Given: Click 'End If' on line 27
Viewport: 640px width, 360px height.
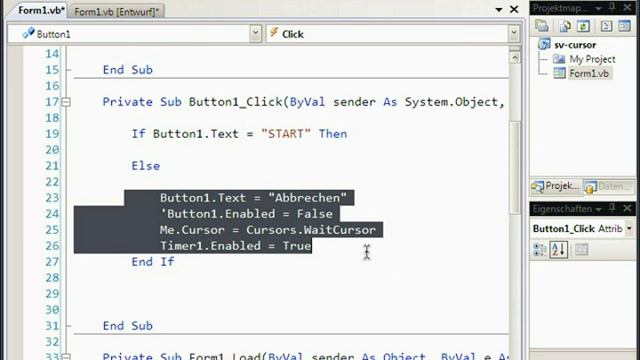Looking at the screenshot, I should tap(153, 262).
